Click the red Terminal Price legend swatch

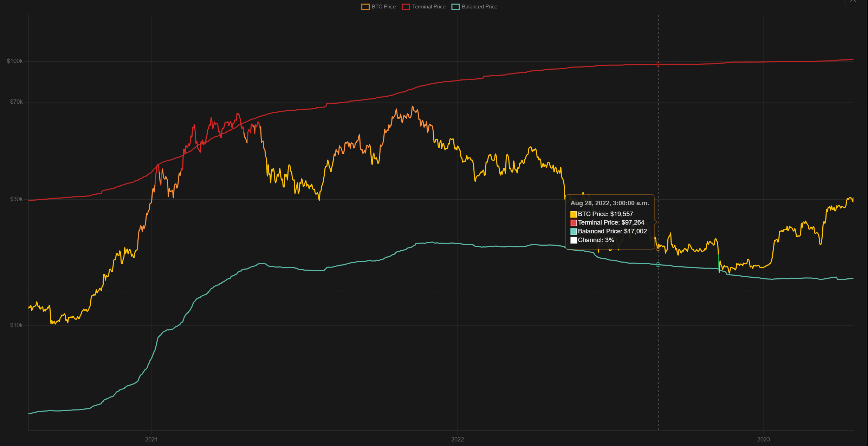(x=406, y=7)
